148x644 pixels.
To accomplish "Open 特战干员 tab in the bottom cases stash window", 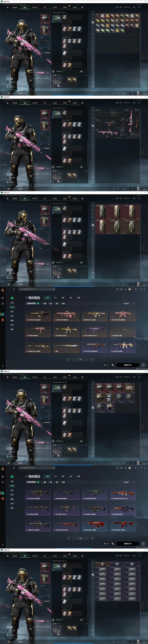I will tap(35, 556).
